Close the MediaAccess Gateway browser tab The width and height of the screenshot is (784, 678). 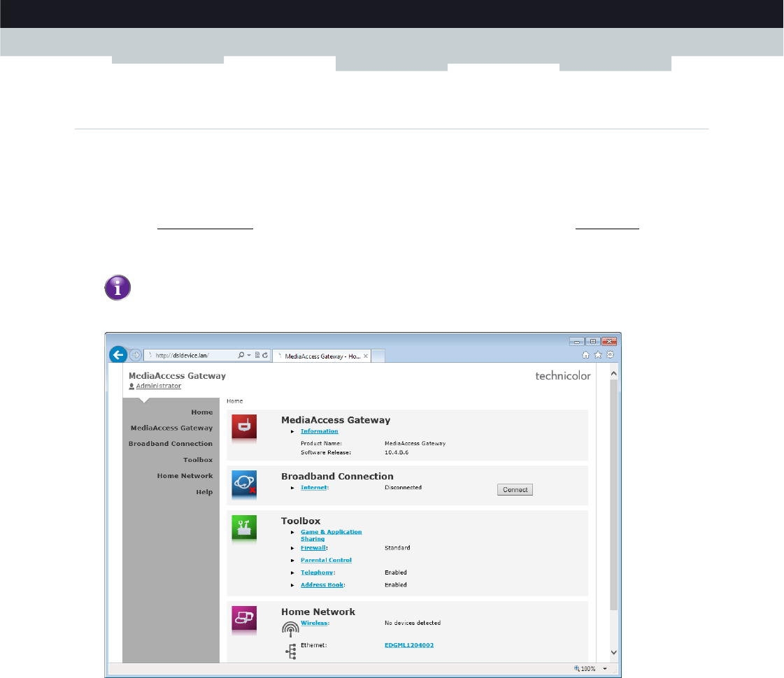366,356
